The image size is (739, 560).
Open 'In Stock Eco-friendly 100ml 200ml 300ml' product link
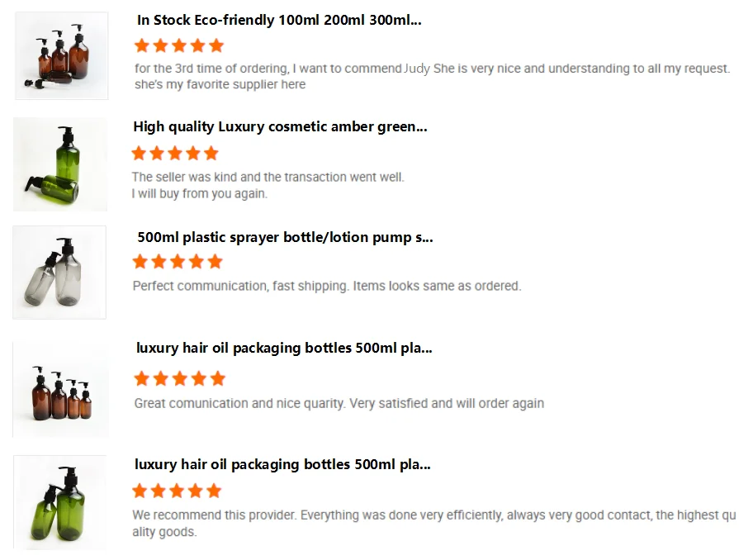click(279, 21)
